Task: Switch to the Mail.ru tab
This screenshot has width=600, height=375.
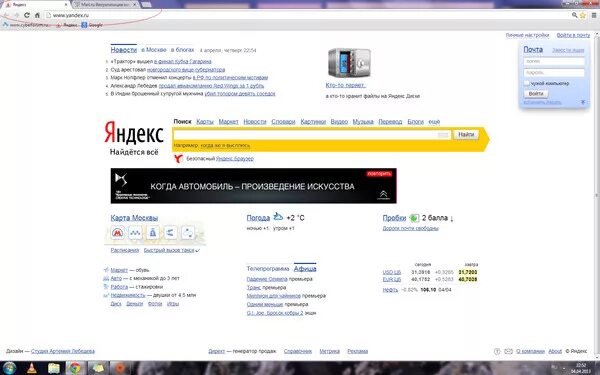Action: click(x=104, y=5)
